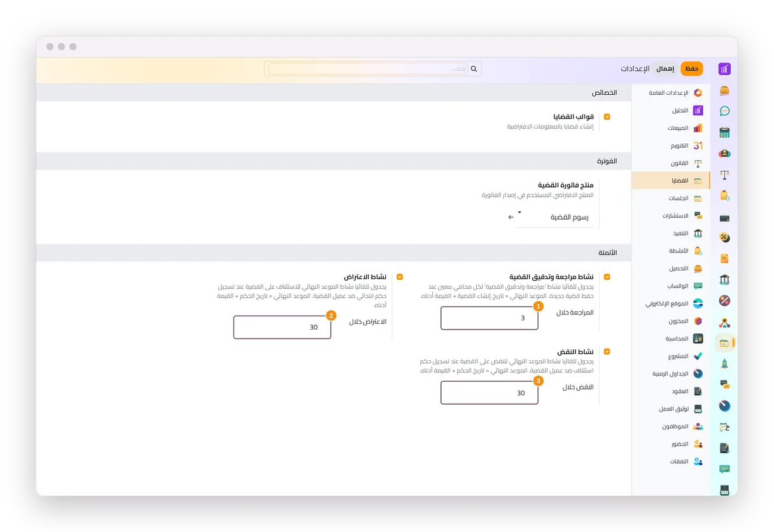Open the teal message app at bar bottom
This screenshot has height=532, width=774.
pyautogui.click(x=724, y=469)
